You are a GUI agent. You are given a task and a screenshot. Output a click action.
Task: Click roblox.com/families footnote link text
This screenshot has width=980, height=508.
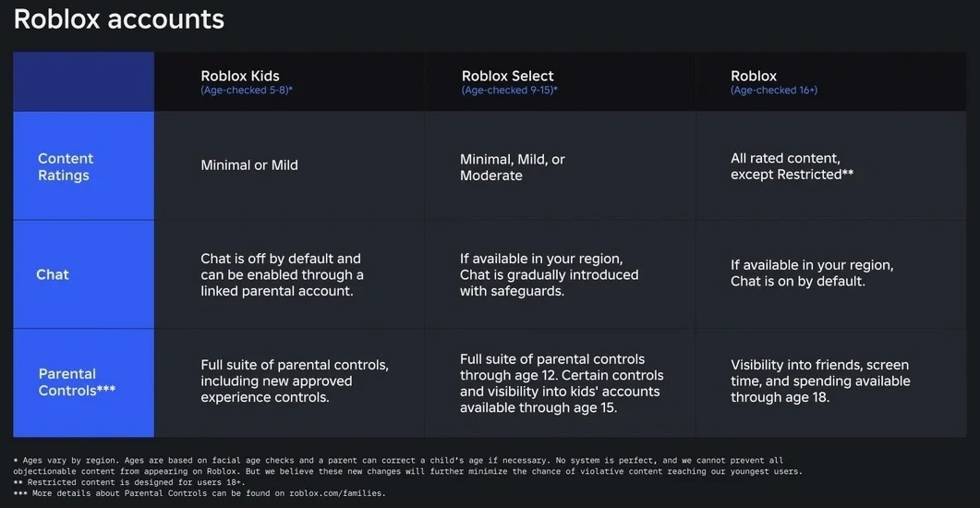pos(336,493)
